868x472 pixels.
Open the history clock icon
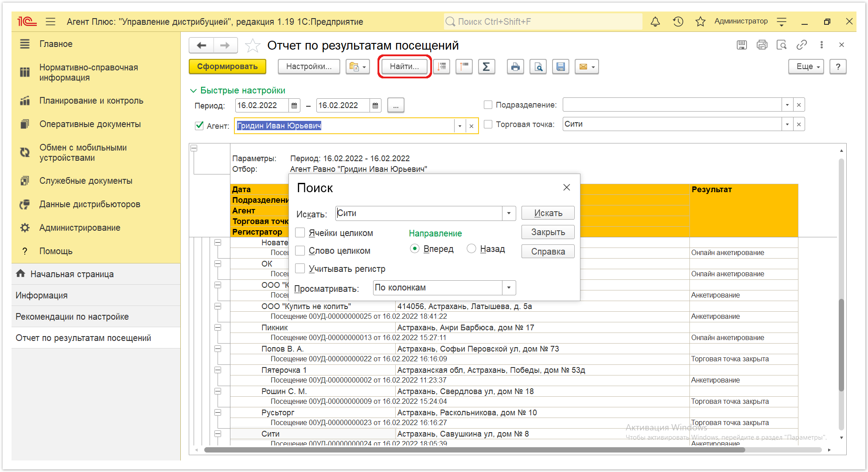(678, 21)
